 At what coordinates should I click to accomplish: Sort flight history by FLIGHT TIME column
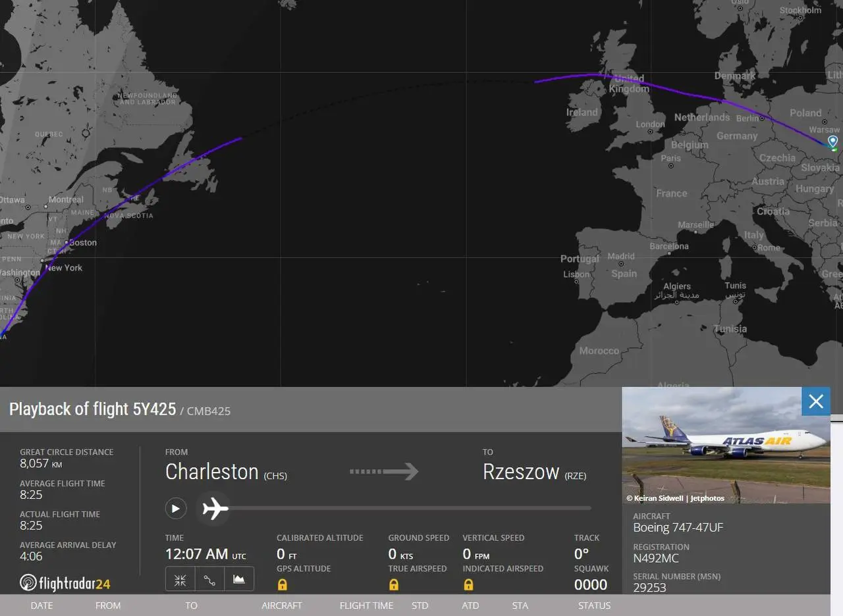366,605
